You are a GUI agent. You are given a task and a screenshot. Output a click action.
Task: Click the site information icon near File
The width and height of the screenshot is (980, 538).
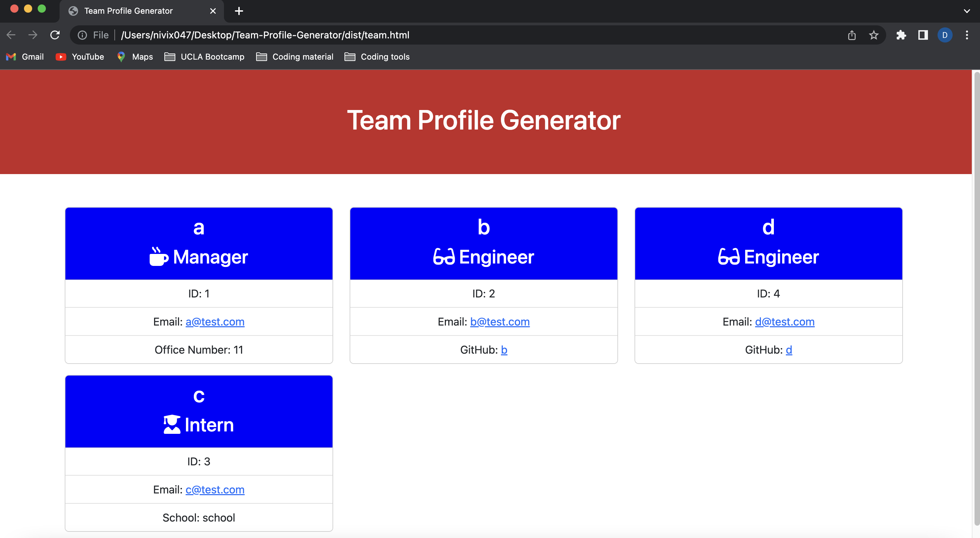pos(82,35)
